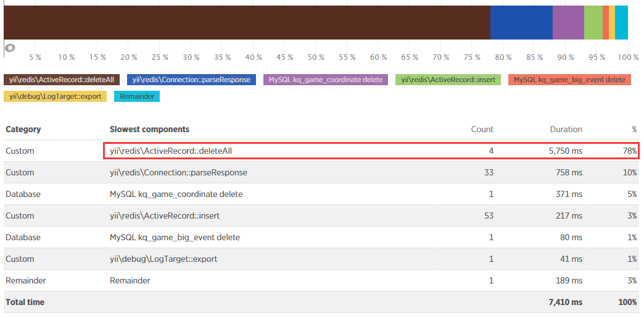The width and height of the screenshot is (644, 318).
Task: Open the yii\redis\ActiveRecord::deleteAll table row
Action: pos(321,151)
